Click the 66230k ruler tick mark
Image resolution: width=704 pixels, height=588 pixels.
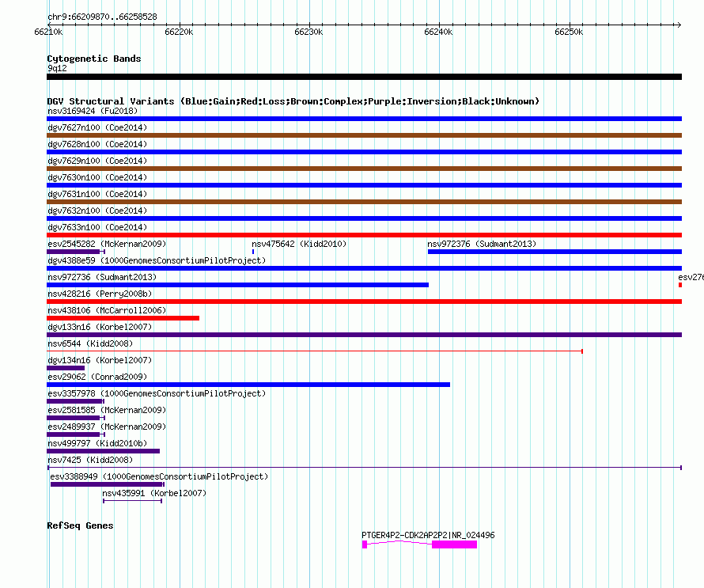point(309,25)
